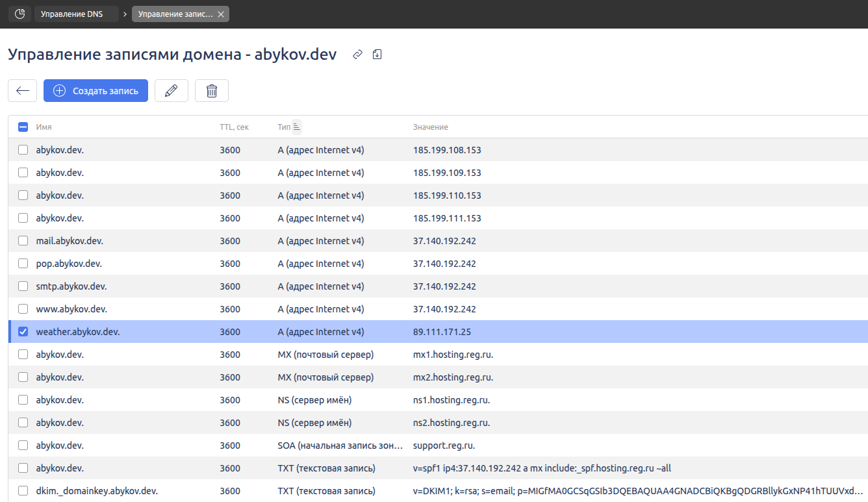Switch to the Управление DNS tab
Image resolution: width=868 pixels, height=502 pixels.
click(x=76, y=14)
